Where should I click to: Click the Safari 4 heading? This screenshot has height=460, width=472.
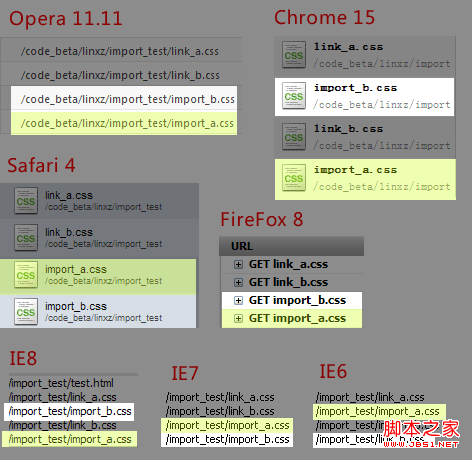click(41, 165)
